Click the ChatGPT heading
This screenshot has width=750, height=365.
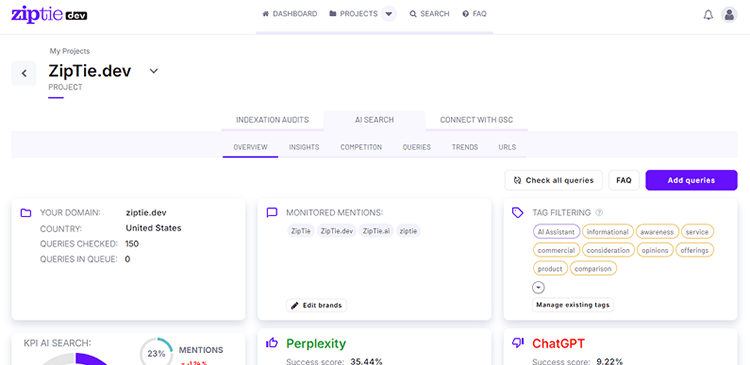tap(559, 343)
